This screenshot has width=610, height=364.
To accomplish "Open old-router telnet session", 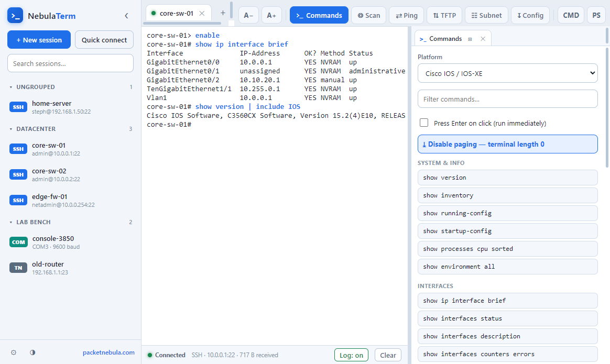I will click(x=70, y=268).
